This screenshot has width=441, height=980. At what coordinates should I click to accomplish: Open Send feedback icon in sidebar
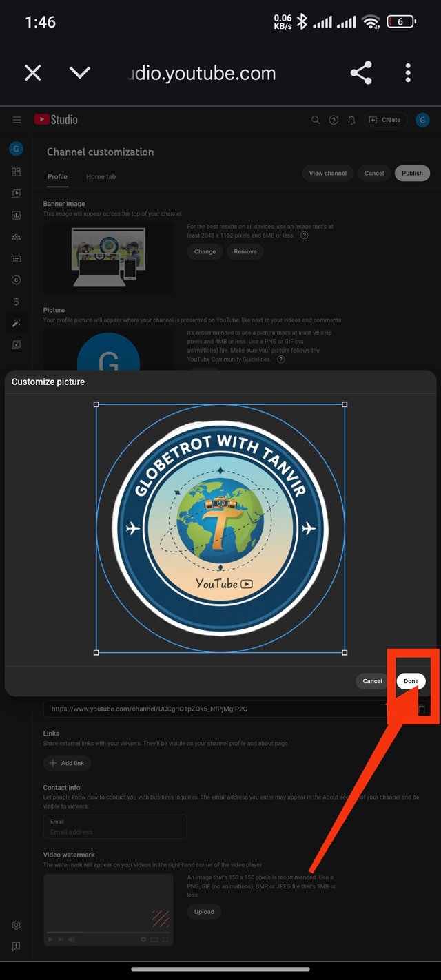coord(17,947)
